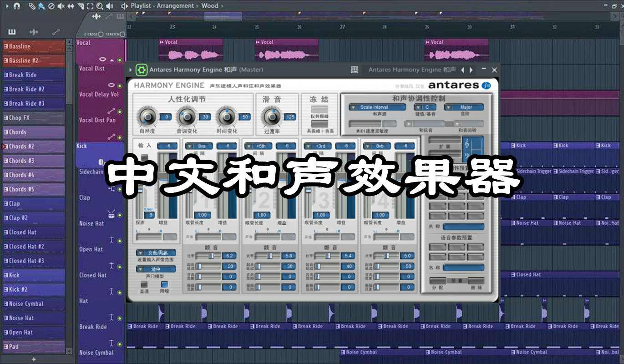The height and width of the screenshot is (364, 624).
Task: Click the 分配 assign preset button
Action: point(437,281)
